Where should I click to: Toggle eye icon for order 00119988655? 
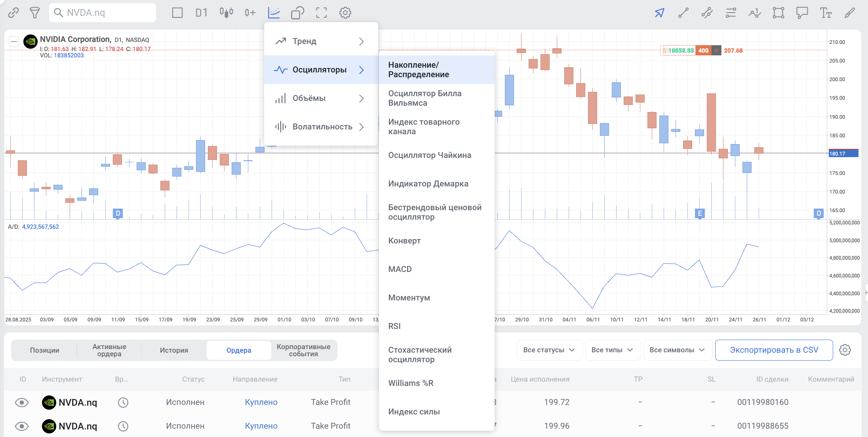point(22,426)
